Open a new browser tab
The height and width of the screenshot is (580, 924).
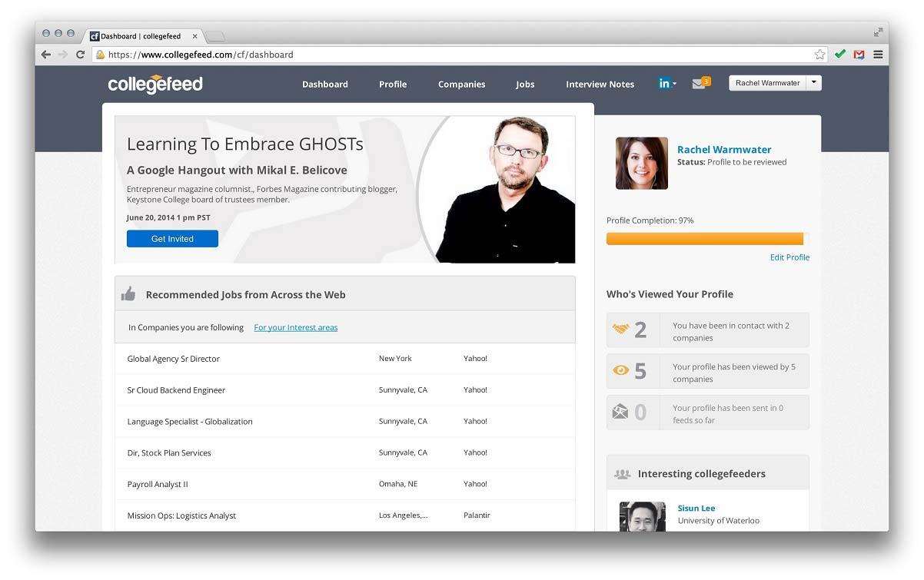pyautogui.click(x=215, y=36)
